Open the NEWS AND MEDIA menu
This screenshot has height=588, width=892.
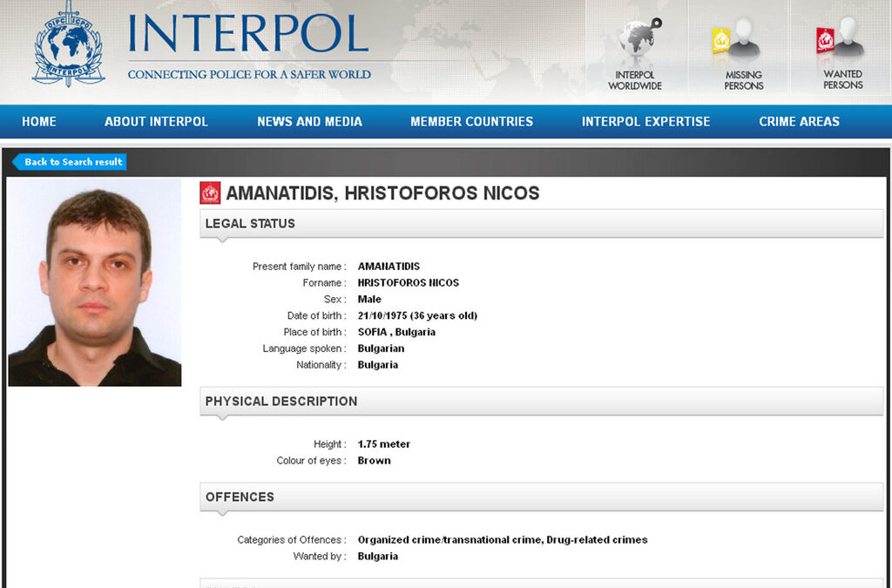pyautogui.click(x=309, y=122)
